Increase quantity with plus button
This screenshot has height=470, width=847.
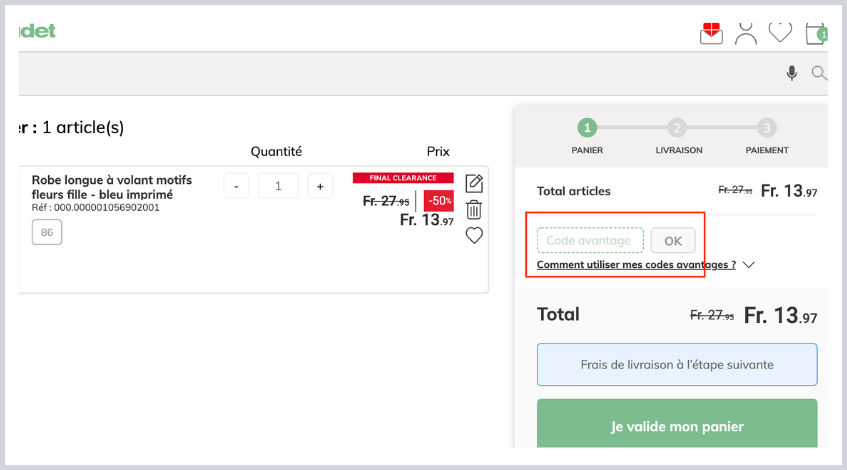320,186
